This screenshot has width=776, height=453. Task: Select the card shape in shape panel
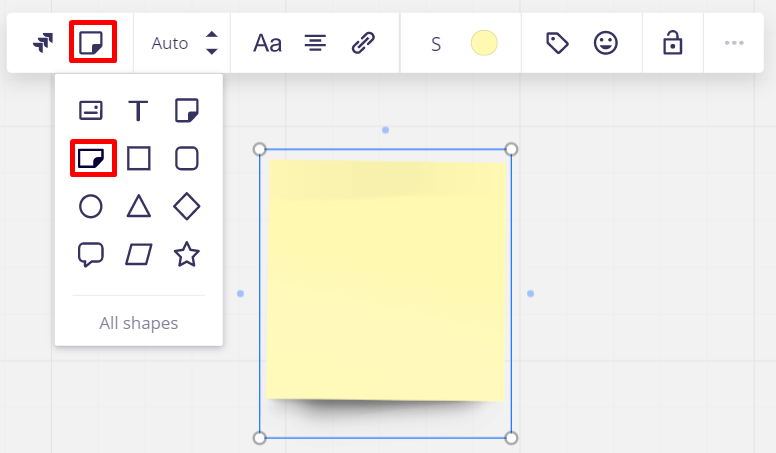[x=91, y=110]
